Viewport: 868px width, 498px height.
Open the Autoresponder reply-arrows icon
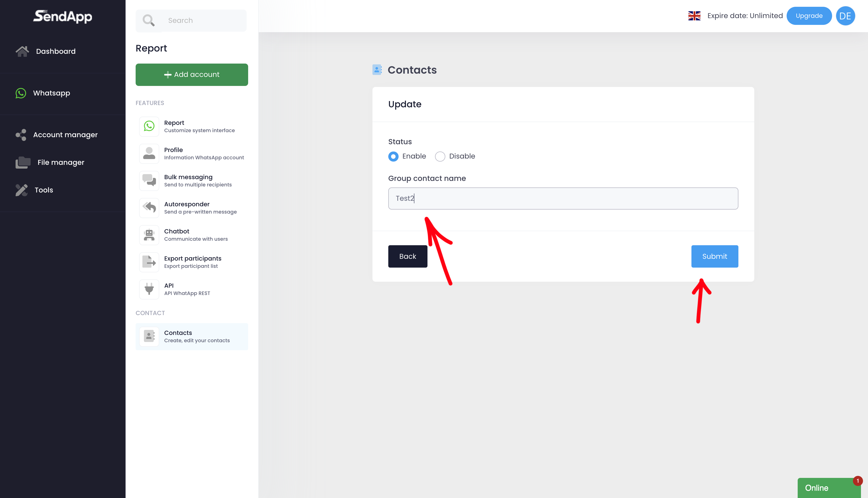coord(149,208)
